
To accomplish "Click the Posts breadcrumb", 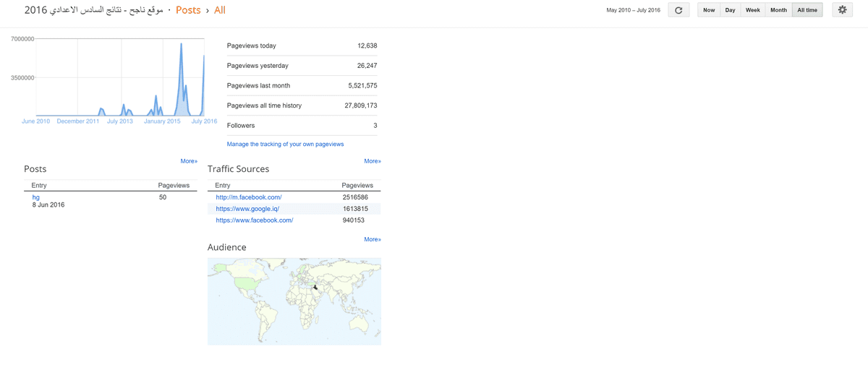I will [x=188, y=10].
